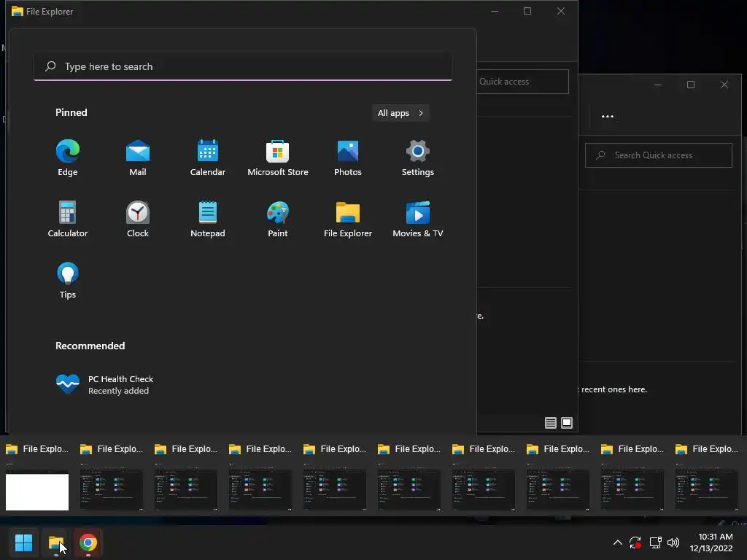Click the sync status tray icon
This screenshot has height=560, width=747.
tap(635, 542)
